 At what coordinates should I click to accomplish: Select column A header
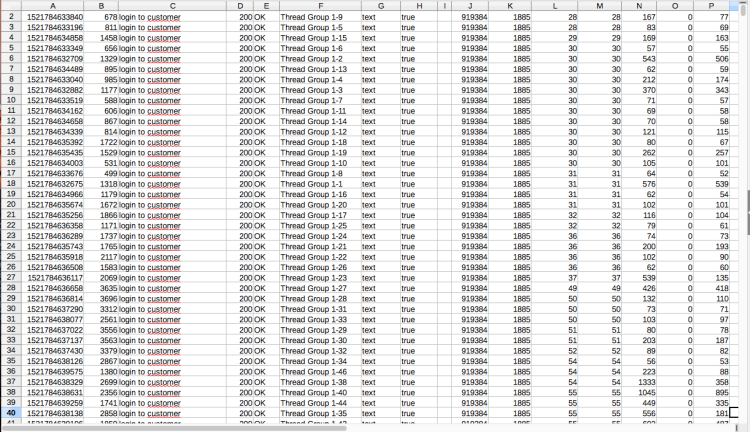(52, 6)
